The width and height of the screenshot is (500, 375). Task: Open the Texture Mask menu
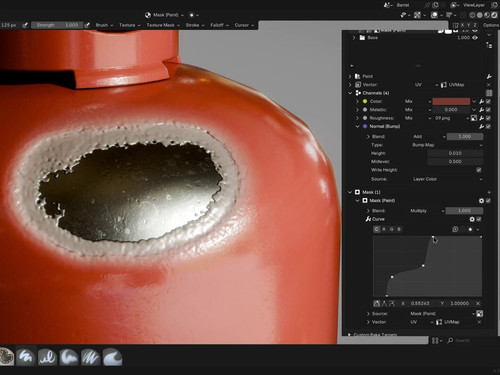163,25
